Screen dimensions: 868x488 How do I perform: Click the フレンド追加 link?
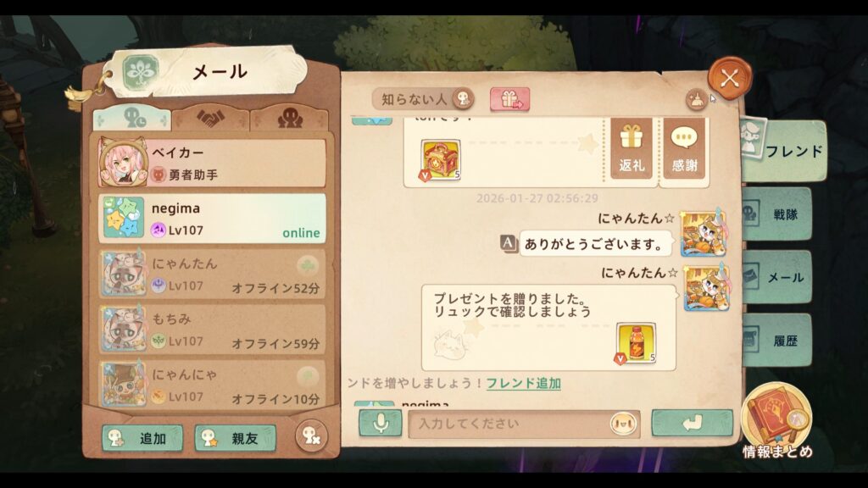point(524,384)
